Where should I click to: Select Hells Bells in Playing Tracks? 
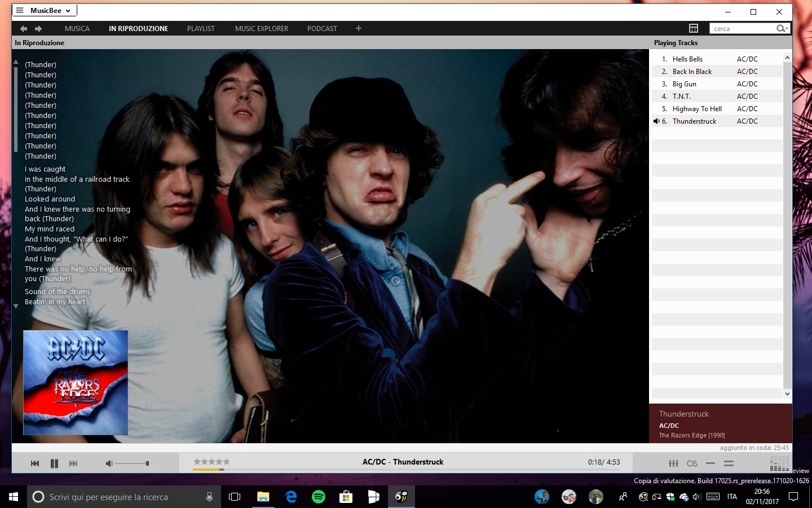(x=717, y=59)
